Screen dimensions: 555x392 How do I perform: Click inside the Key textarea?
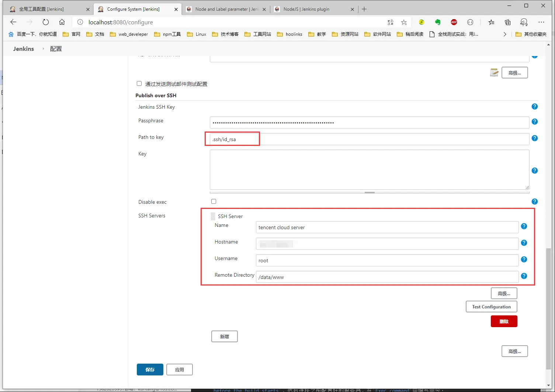tap(370, 169)
